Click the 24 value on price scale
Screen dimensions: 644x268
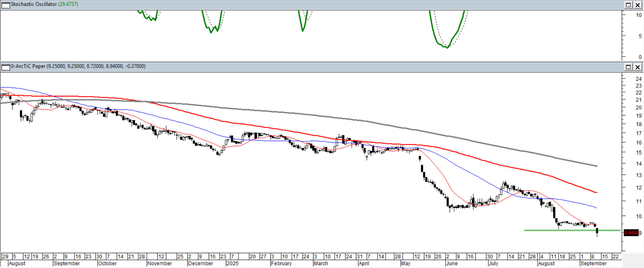click(x=639, y=79)
